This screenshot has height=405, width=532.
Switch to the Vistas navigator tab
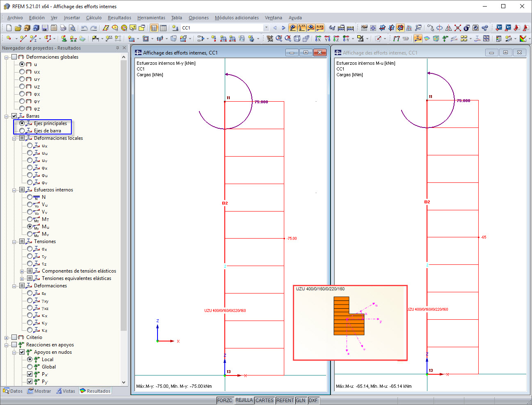[66, 391]
